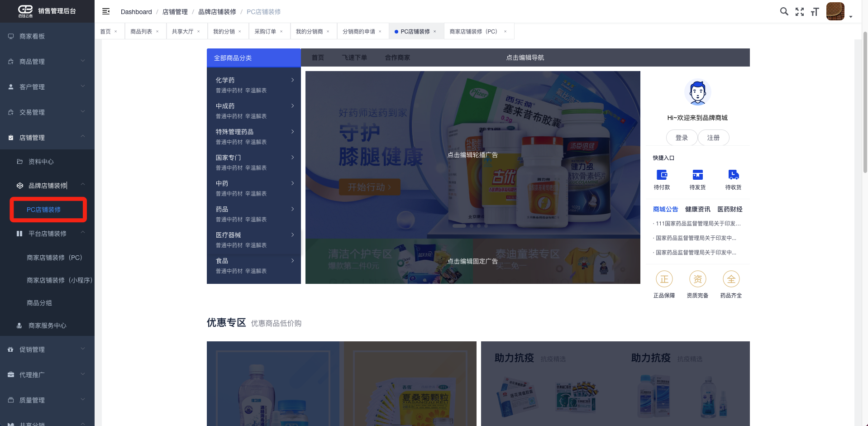Viewport: 868px width, 426px height.
Task: Click the 商家看板 monitor icon
Action: pyautogui.click(x=11, y=36)
